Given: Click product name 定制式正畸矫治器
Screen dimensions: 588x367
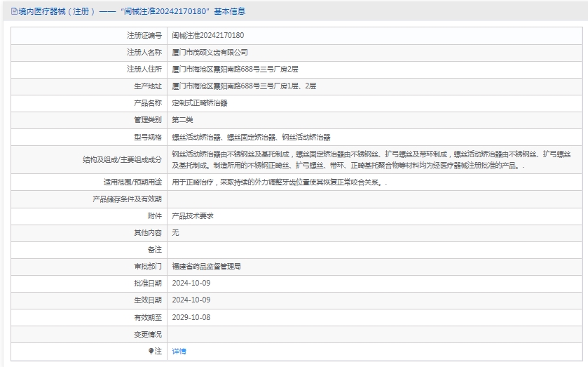Looking at the screenshot, I should tap(200, 102).
